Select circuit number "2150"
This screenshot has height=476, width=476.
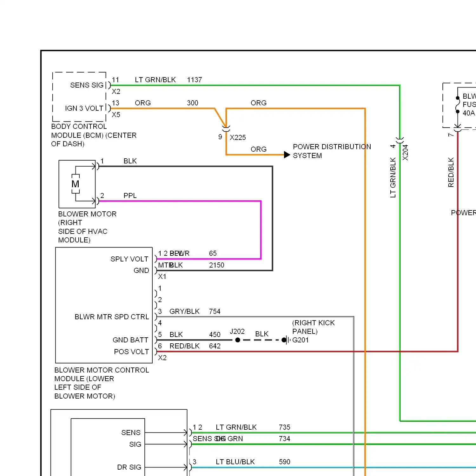(x=217, y=265)
